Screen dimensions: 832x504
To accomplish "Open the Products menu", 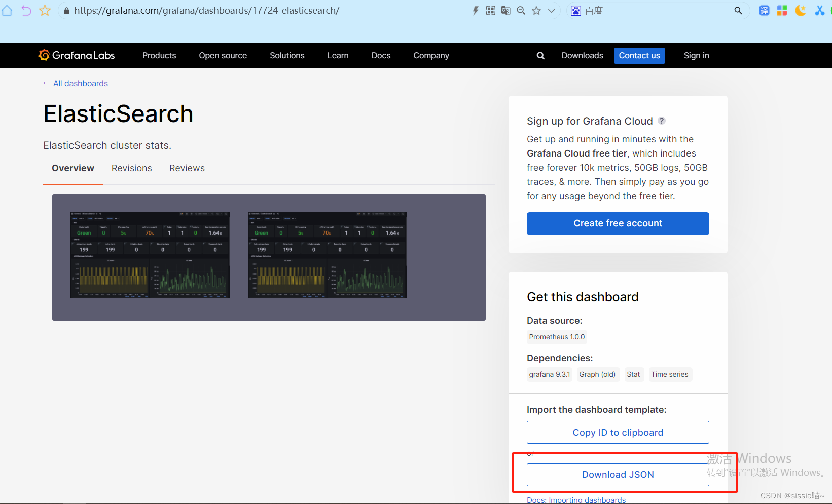I will click(159, 56).
